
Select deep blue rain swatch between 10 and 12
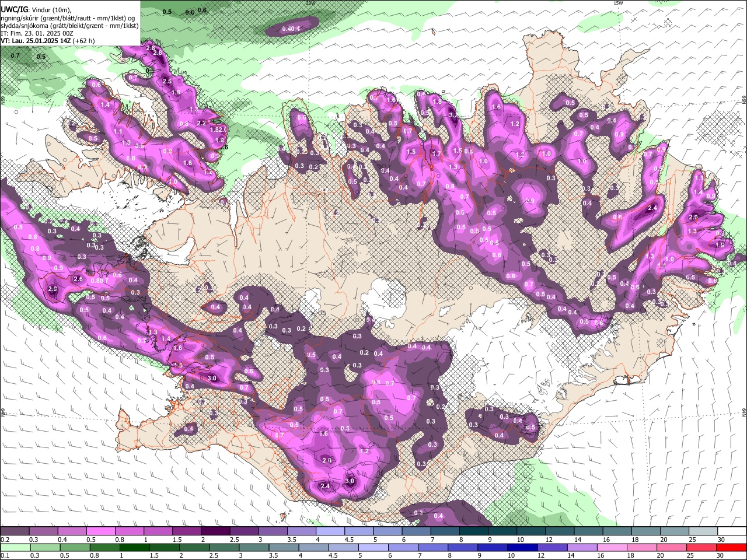pyautogui.click(x=522, y=547)
